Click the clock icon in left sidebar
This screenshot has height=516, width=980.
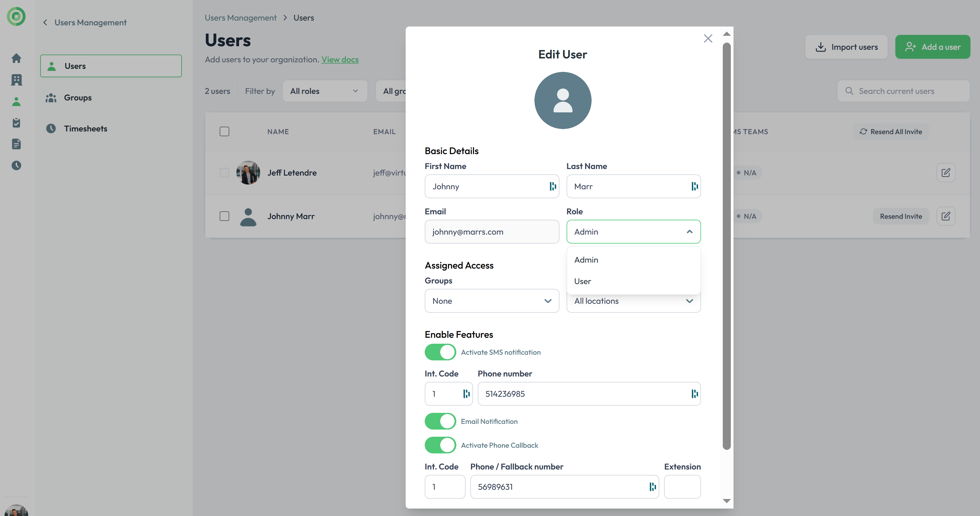(16, 165)
